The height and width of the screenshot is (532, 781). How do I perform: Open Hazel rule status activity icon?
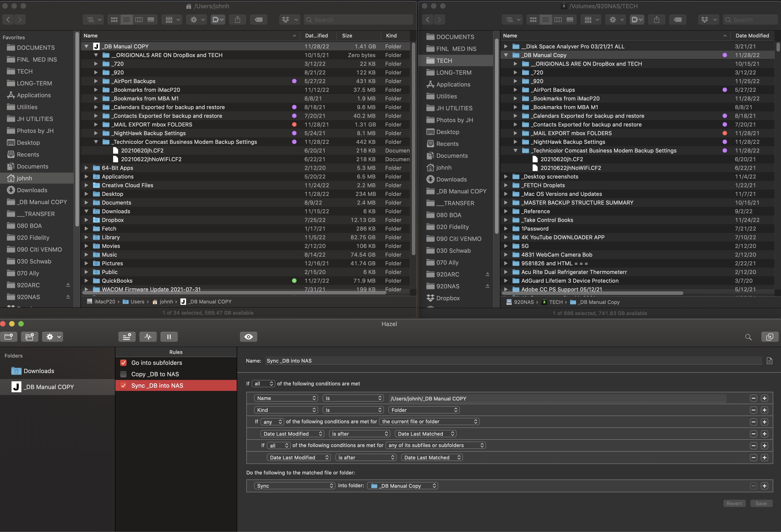click(148, 337)
